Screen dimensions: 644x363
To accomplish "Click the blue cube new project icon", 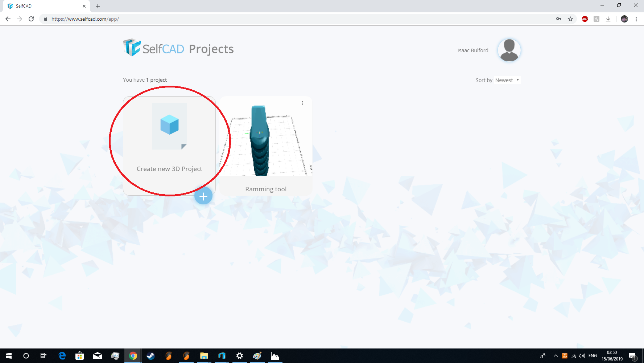I will pyautogui.click(x=169, y=125).
